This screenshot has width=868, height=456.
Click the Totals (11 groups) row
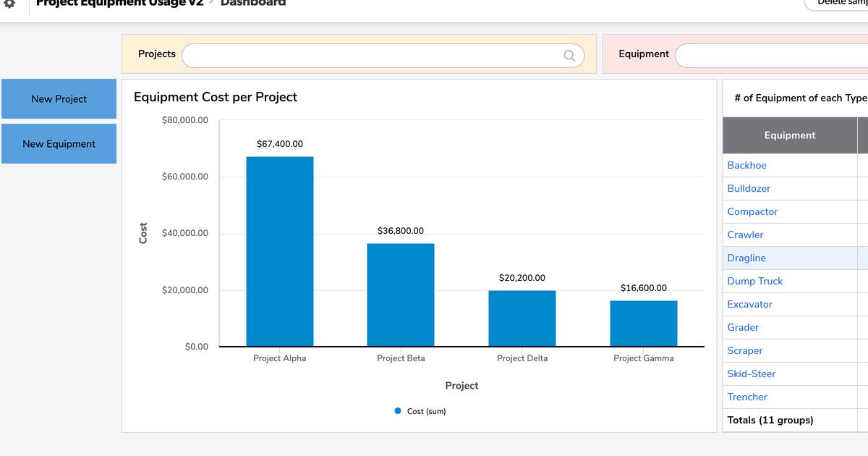point(795,421)
